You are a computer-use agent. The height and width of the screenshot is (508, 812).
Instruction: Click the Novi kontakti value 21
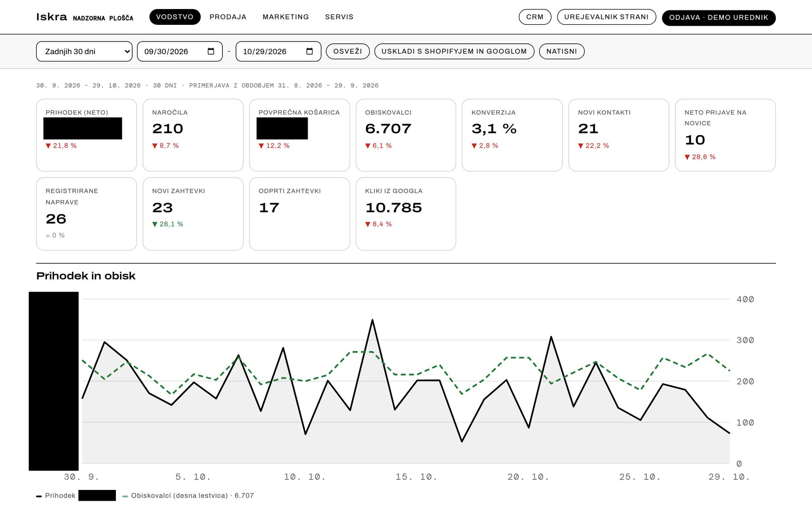coord(588,129)
